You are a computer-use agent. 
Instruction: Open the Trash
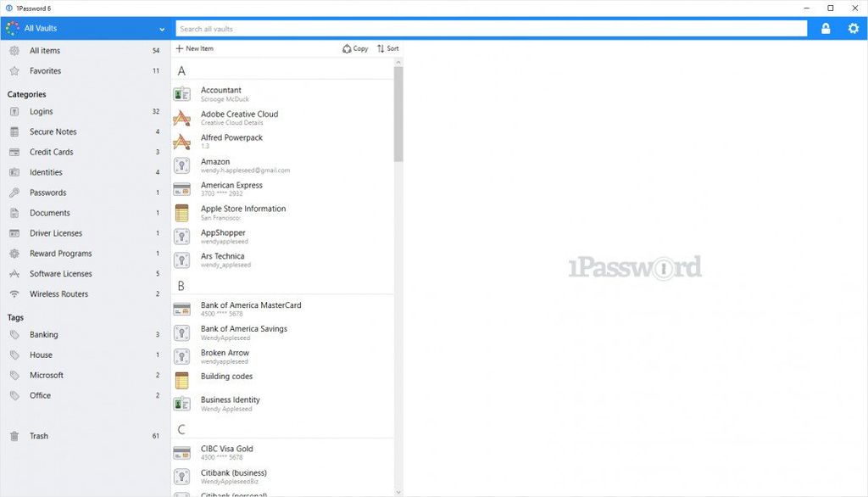(x=37, y=436)
